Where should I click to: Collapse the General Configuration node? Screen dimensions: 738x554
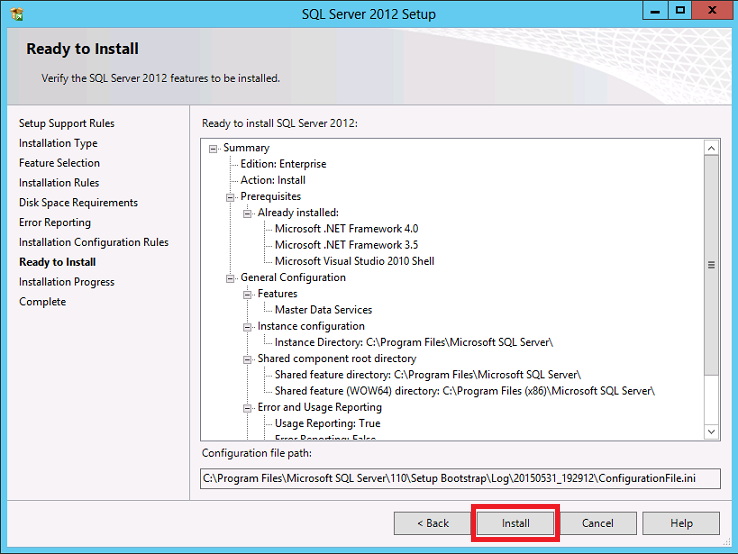pos(230,279)
